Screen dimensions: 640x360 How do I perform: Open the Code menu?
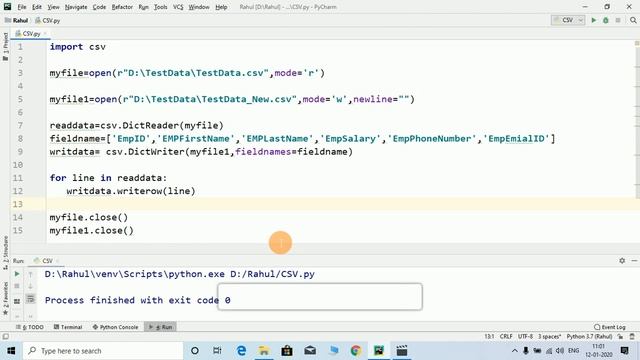99,7
